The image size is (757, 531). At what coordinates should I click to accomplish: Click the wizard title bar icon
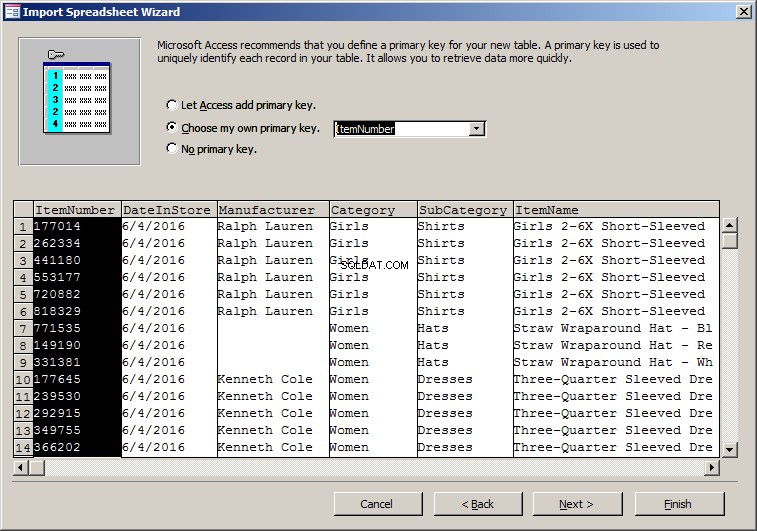point(12,12)
